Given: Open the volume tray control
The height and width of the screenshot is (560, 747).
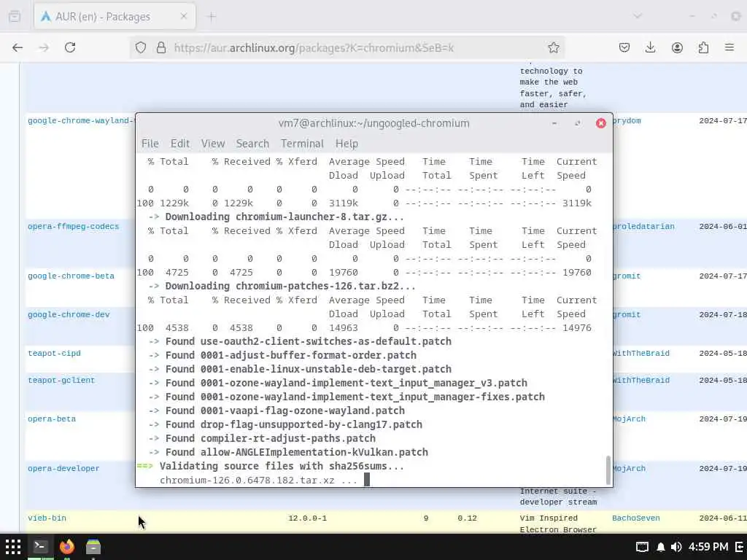Looking at the screenshot, I should 676,547.
